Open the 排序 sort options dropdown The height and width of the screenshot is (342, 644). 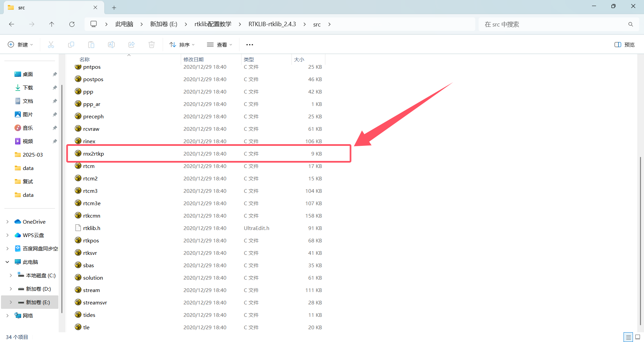[x=182, y=44]
